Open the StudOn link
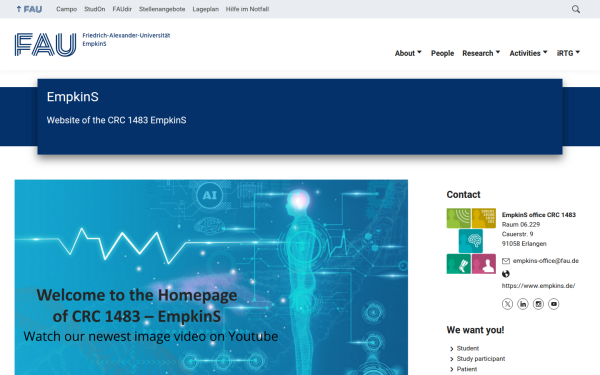The image size is (600, 375). [x=95, y=9]
